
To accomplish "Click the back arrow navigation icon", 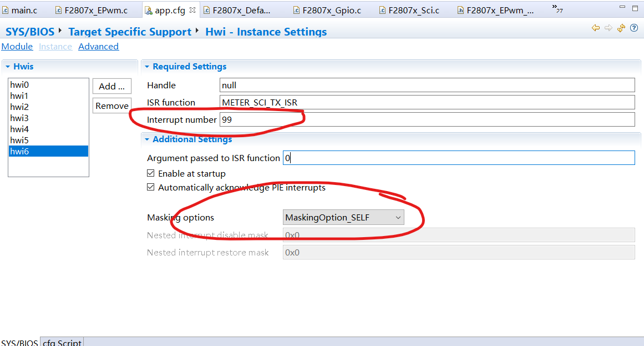I will coord(596,28).
